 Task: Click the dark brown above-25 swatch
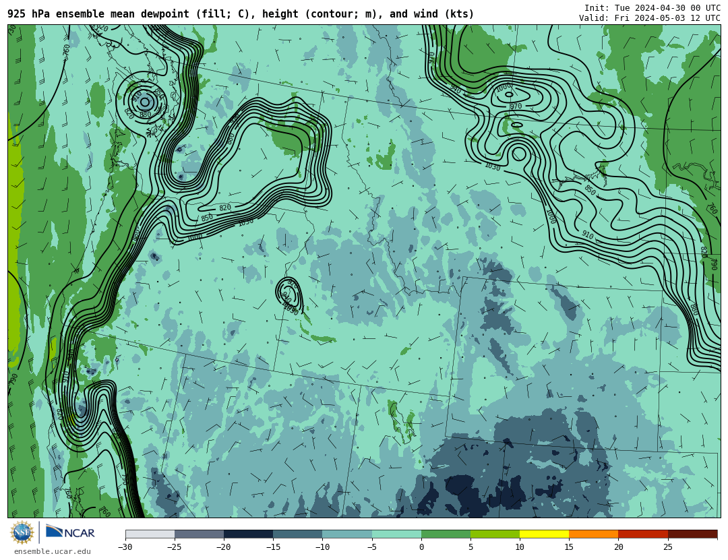(x=693, y=534)
